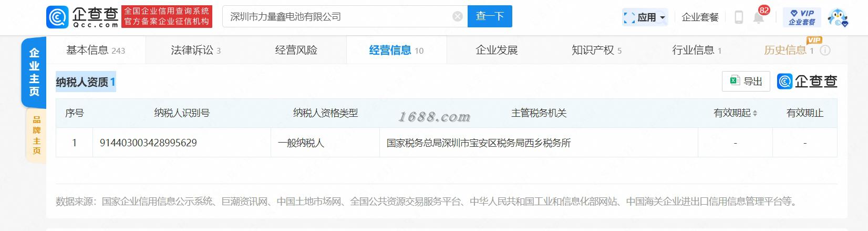Click the VIP 企业套餐 diamond badge

tap(802, 17)
